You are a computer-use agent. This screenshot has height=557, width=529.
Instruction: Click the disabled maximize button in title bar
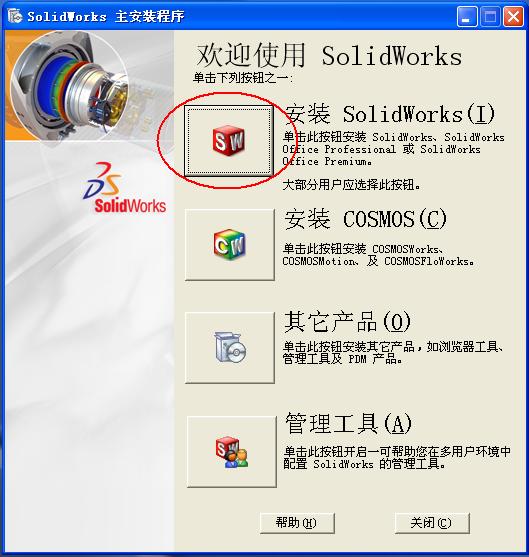click(x=490, y=17)
